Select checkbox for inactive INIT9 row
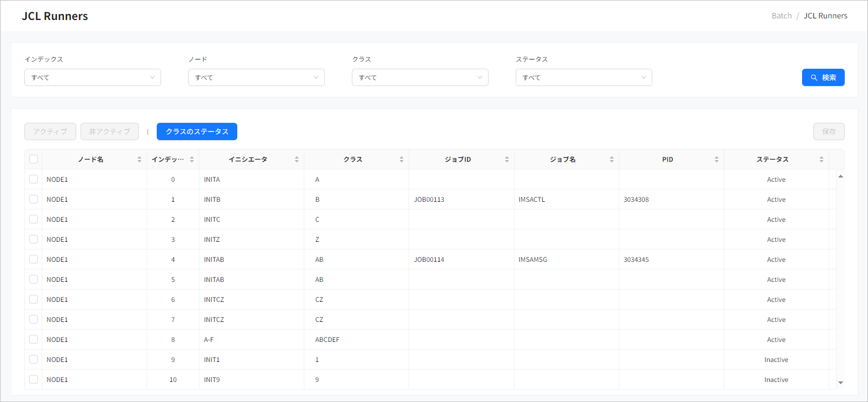Viewport: 868px width, 402px height. pyautogui.click(x=34, y=379)
